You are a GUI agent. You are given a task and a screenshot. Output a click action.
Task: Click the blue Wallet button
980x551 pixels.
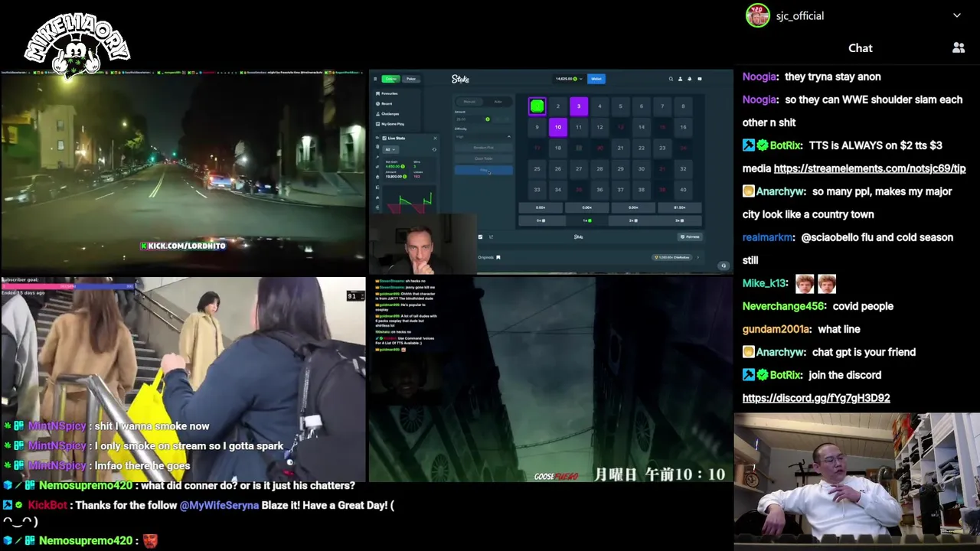click(596, 79)
